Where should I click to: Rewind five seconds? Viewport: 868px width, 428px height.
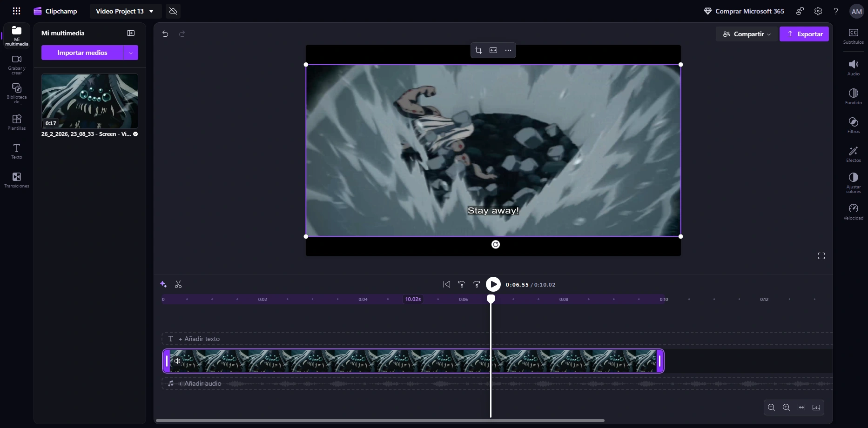[x=462, y=284]
